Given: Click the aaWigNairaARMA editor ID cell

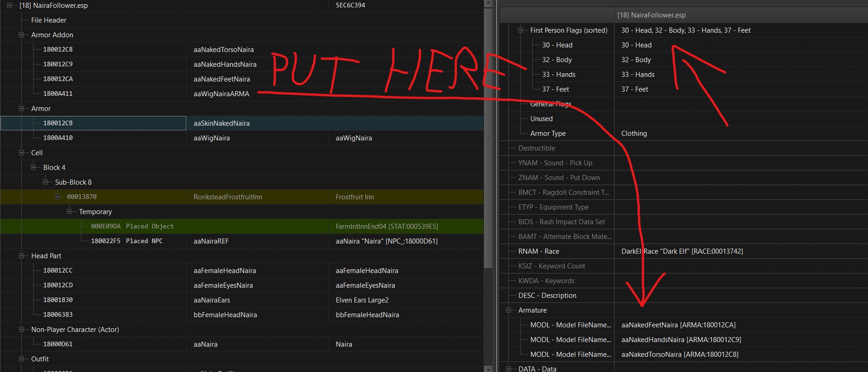Looking at the screenshot, I should pyautogui.click(x=221, y=94).
